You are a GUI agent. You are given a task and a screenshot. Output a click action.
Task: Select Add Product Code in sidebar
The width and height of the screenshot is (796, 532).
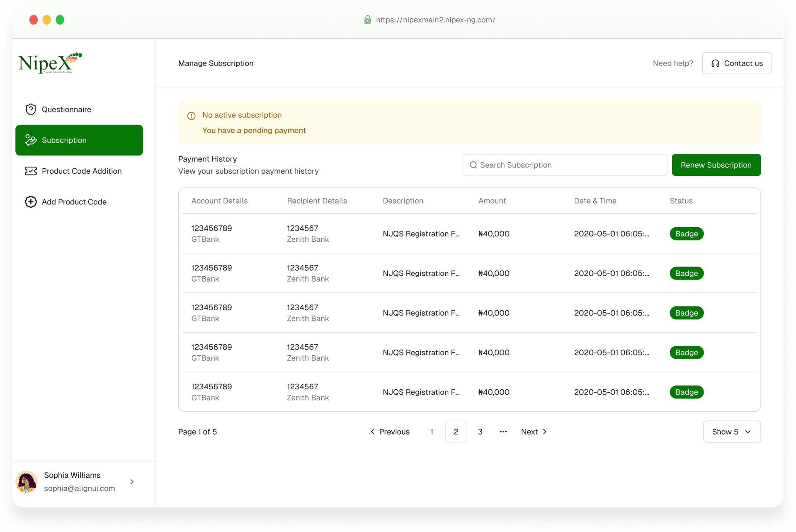coord(74,202)
